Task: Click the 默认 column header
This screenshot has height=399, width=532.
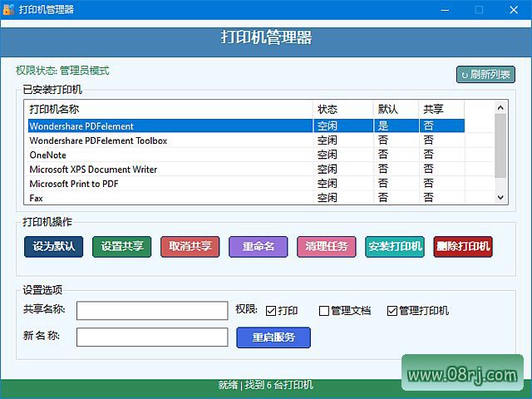Action: point(396,109)
